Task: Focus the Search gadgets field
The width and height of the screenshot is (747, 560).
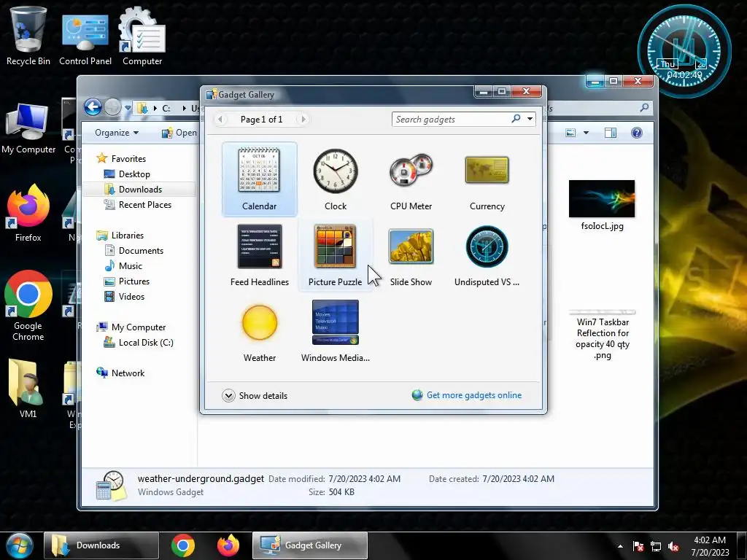Action: tap(450, 119)
